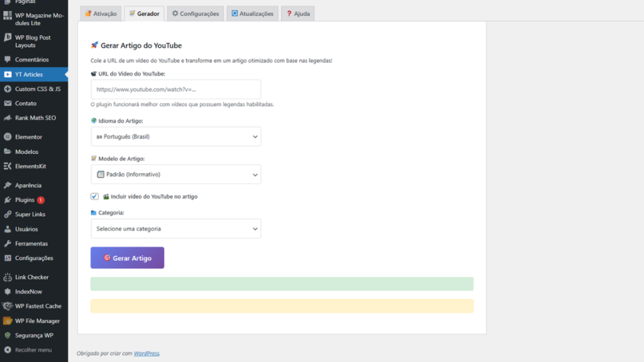
Task: Expand the Modelo de Artigo dropdown
Action: (x=176, y=175)
